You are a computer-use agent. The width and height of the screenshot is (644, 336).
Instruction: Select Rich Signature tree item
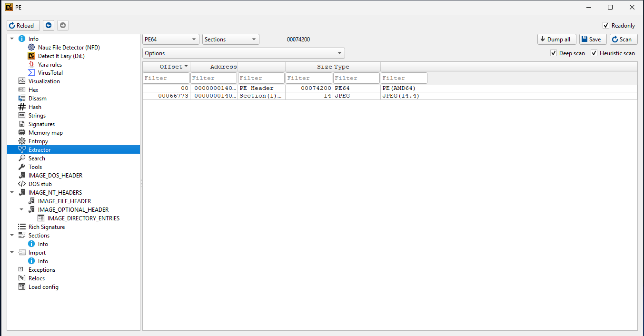coord(46,227)
